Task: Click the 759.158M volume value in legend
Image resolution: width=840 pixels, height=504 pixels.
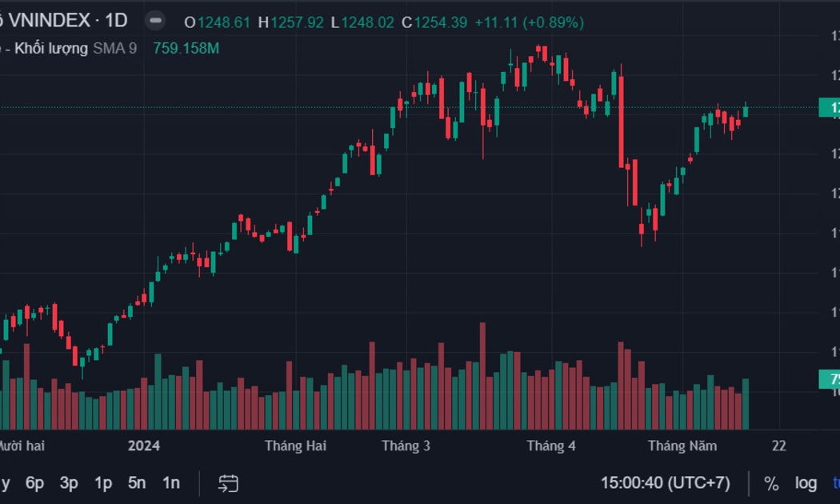Action: click(186, 49)
